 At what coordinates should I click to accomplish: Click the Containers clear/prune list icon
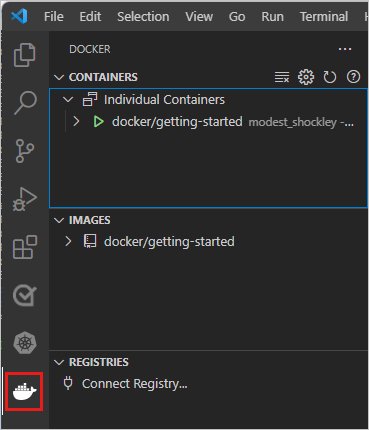[282, 77]
